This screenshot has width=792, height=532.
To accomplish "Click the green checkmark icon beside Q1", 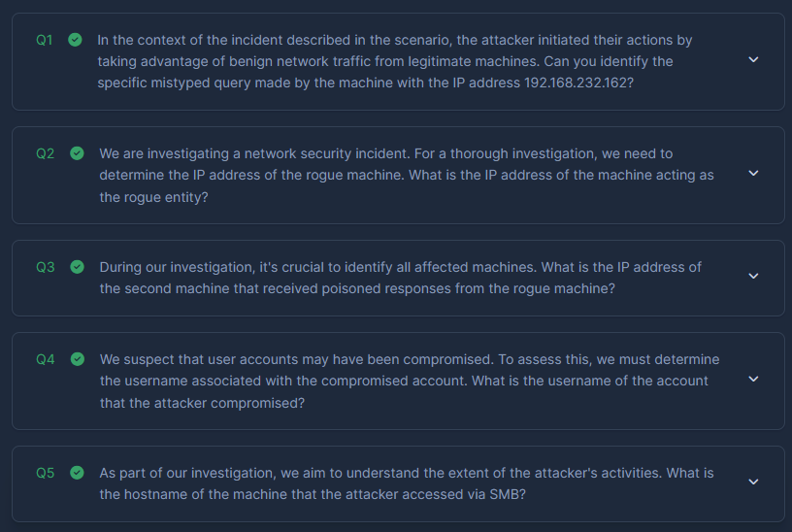I will [x=75, y=40].
